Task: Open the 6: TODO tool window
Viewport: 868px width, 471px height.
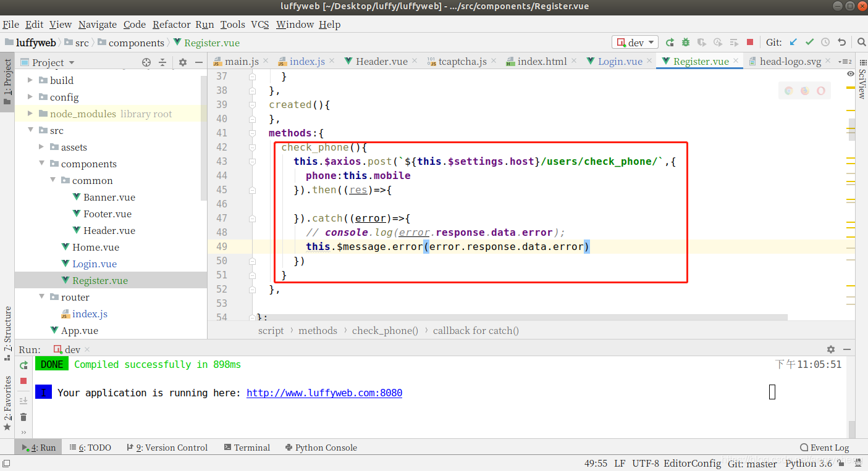Action: 90,448
